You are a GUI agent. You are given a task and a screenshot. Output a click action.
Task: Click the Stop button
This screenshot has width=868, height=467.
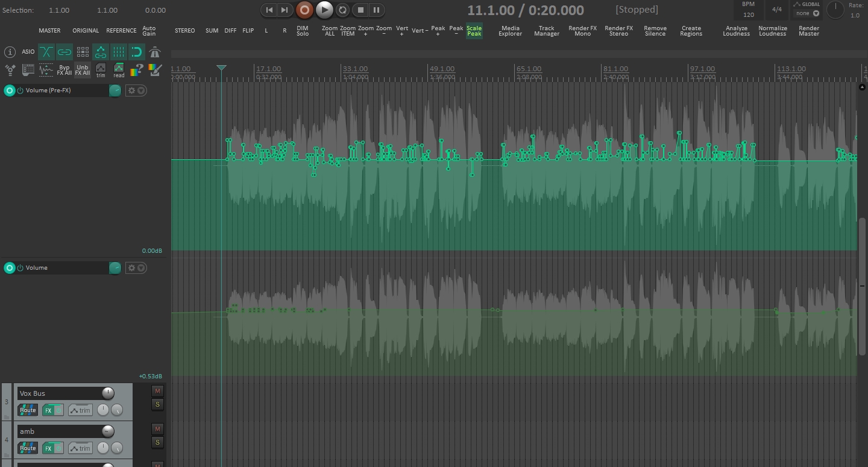coord(360,10)
